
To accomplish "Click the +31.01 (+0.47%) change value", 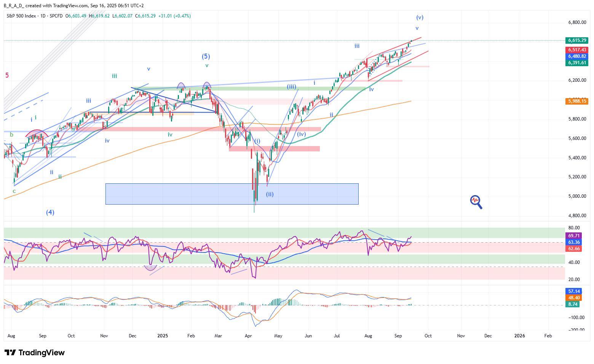I will (175, 16).
